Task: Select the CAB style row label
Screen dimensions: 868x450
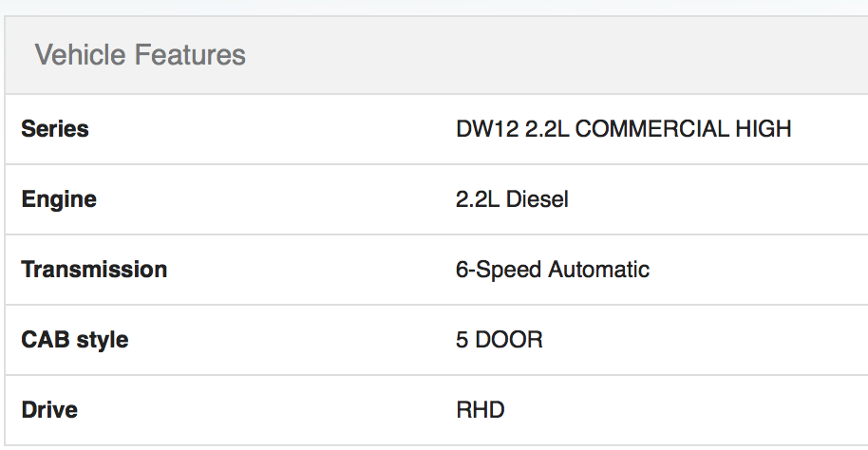Action: [x=75, y=340]
